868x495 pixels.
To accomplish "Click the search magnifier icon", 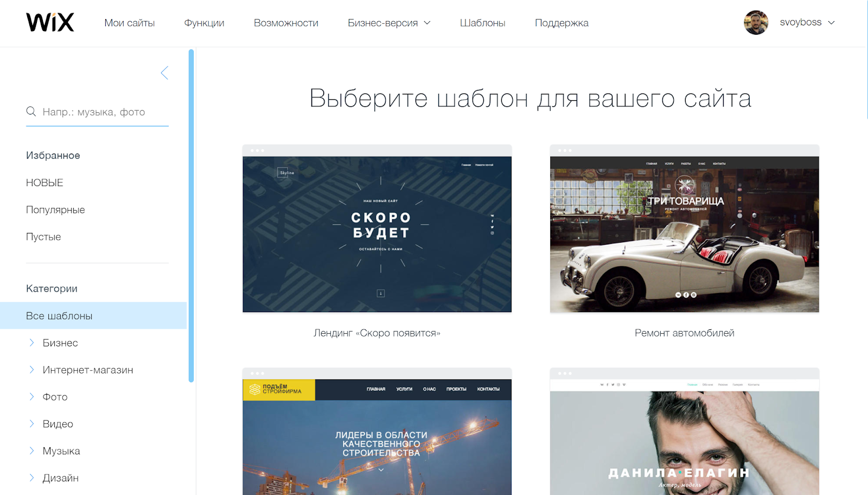I will point(31,111).
